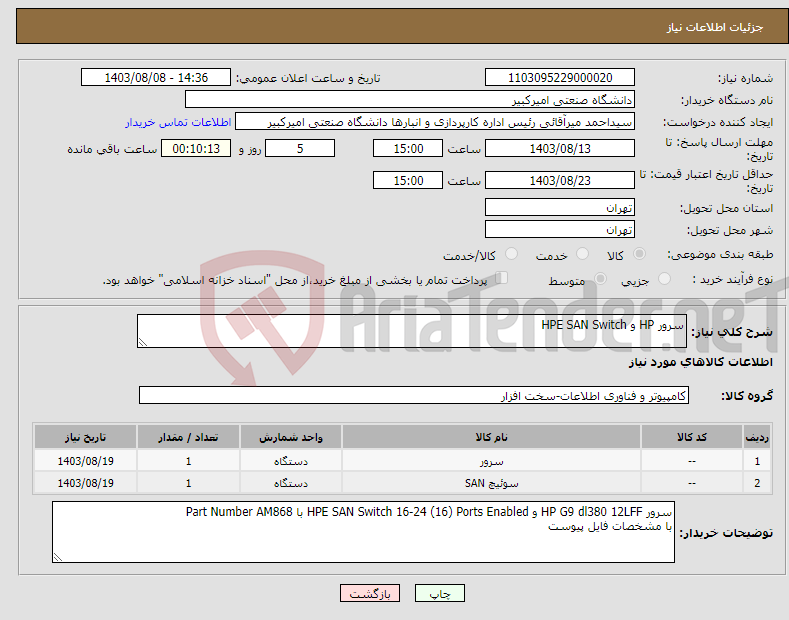Image resolution: width=789 pixels, height=620 pixels.
Task: Click the تاریخ نیاز column header
Action: (86, 437)
